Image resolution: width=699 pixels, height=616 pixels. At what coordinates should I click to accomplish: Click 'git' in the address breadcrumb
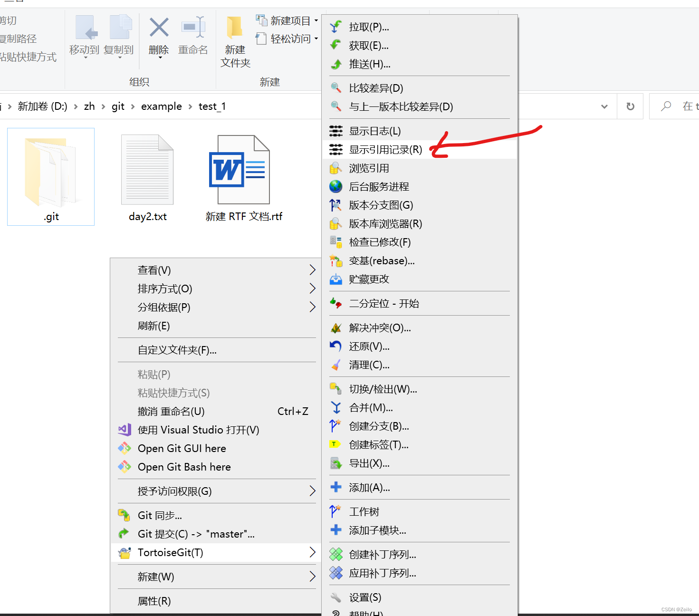click(x=118, y=106)
